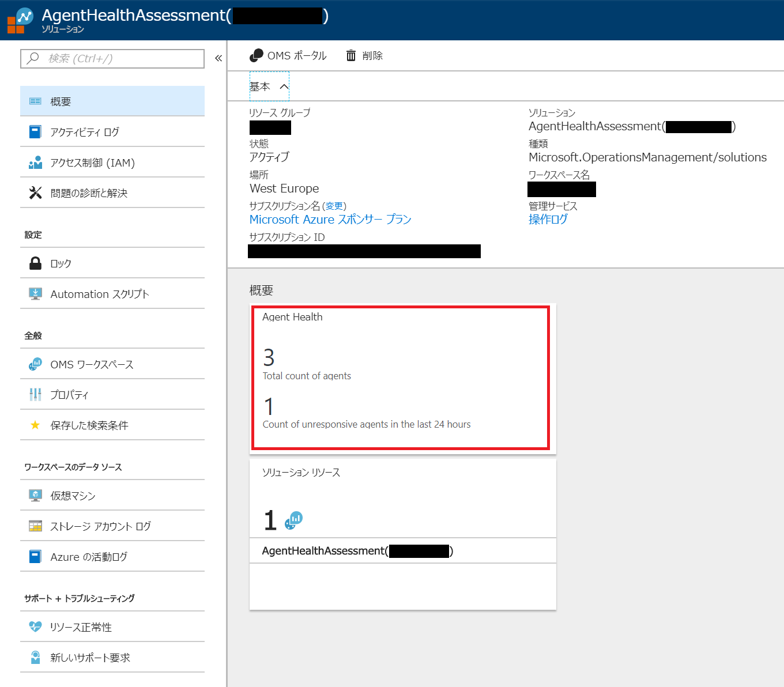Click the search 検索 (Ctrl+/) input field
This screenshot has height=687, width=784.
click(x=112, y=58)
